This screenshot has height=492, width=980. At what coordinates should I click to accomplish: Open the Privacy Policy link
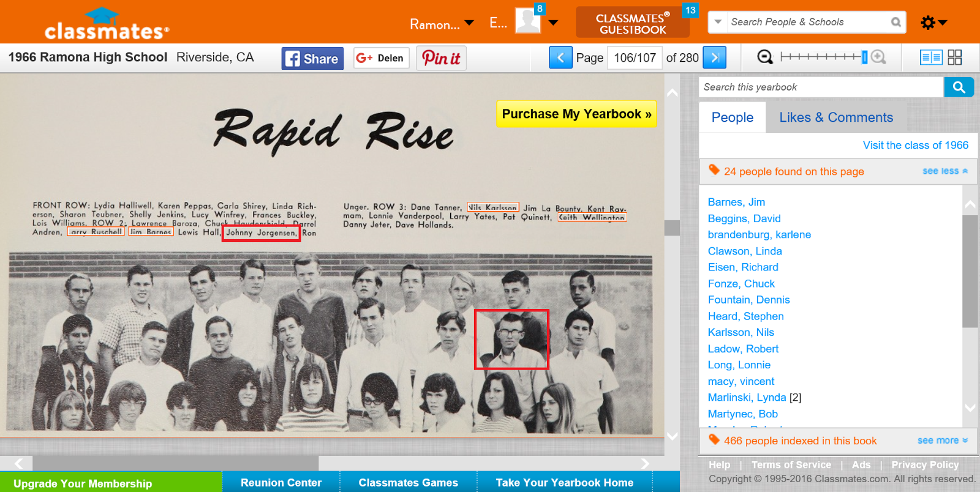point(925,464)
